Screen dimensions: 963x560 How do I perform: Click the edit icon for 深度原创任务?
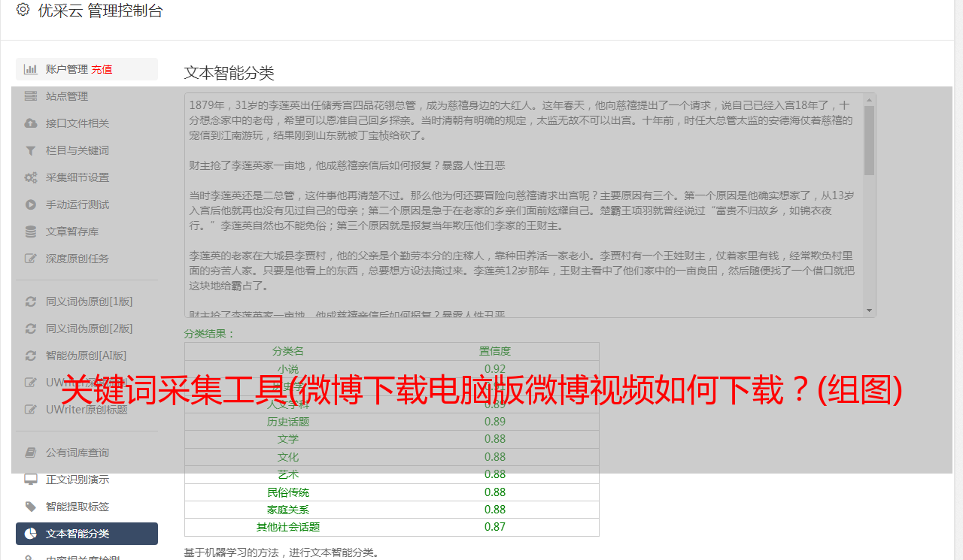[x=31, y=259]
